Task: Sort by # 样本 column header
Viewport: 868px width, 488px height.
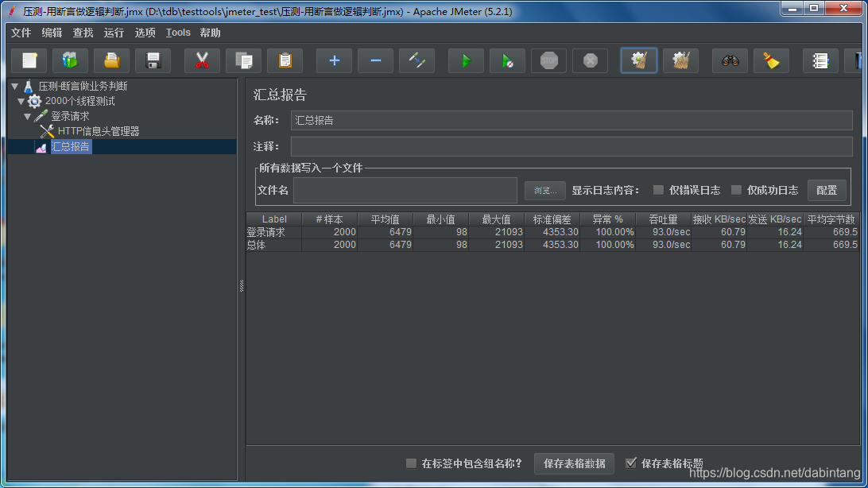Action: [x=329, y=219]
